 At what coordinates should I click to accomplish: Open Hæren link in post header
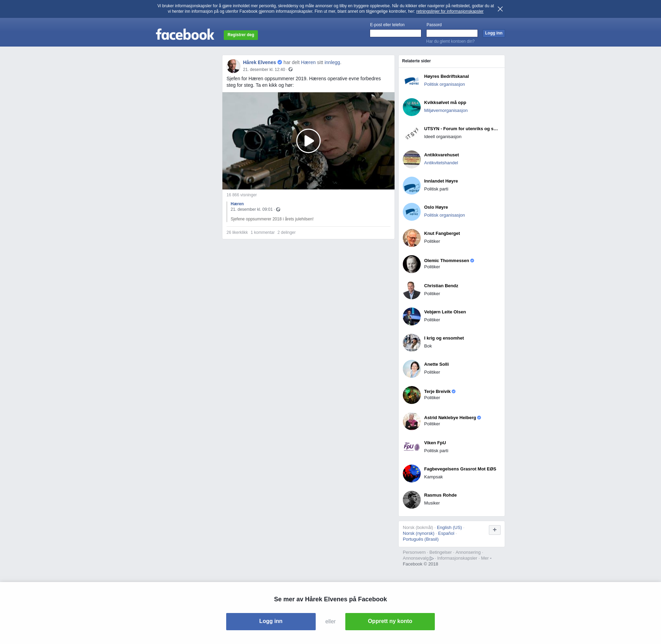(x=308, y=62)
